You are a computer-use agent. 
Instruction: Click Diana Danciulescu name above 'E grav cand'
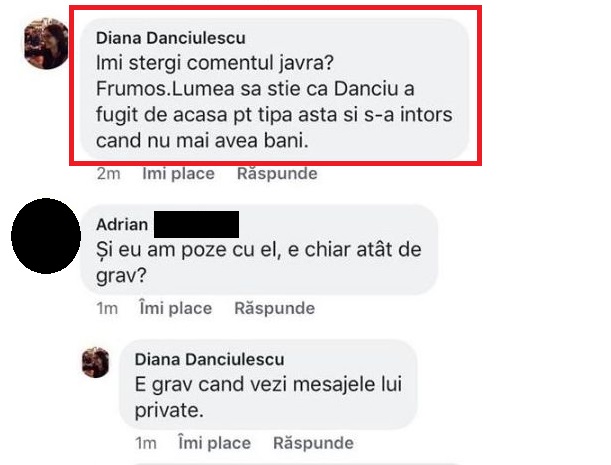209,359
